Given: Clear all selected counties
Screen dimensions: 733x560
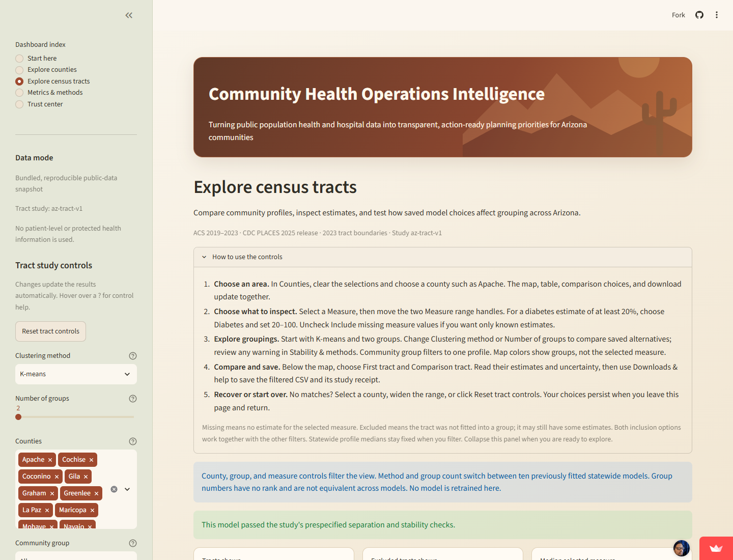Looking at the screenshot, I should coord(114,489).
